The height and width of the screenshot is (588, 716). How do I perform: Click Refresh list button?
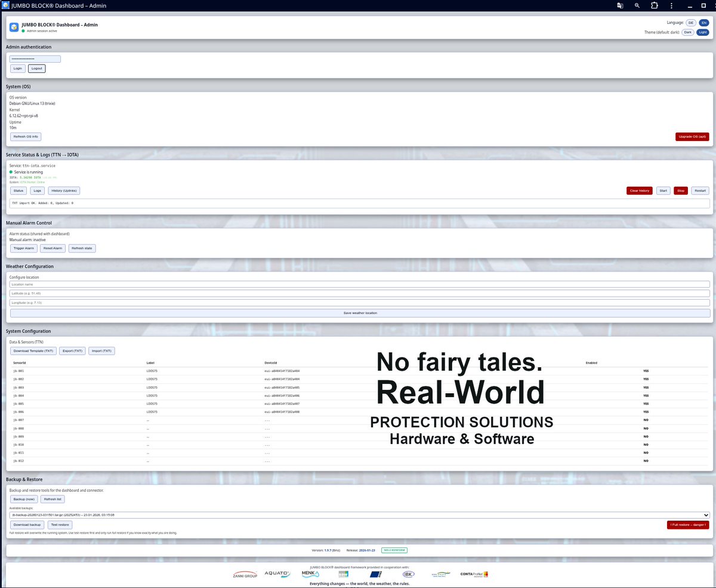coord(54,499)
